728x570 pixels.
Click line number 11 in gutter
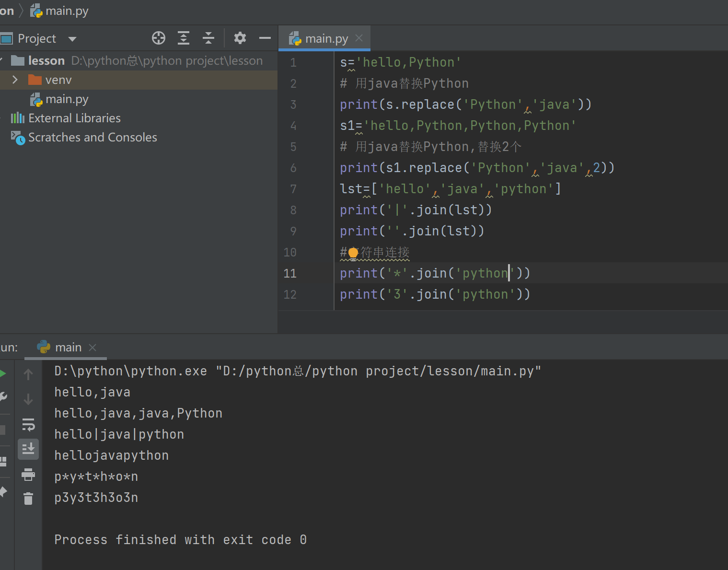[x=290, y=273]
